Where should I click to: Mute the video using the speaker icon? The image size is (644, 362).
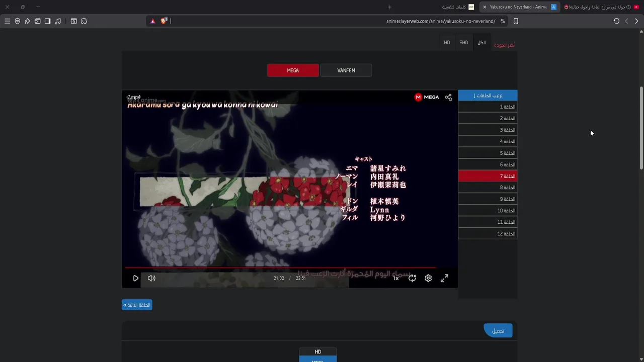coord(151,278)
